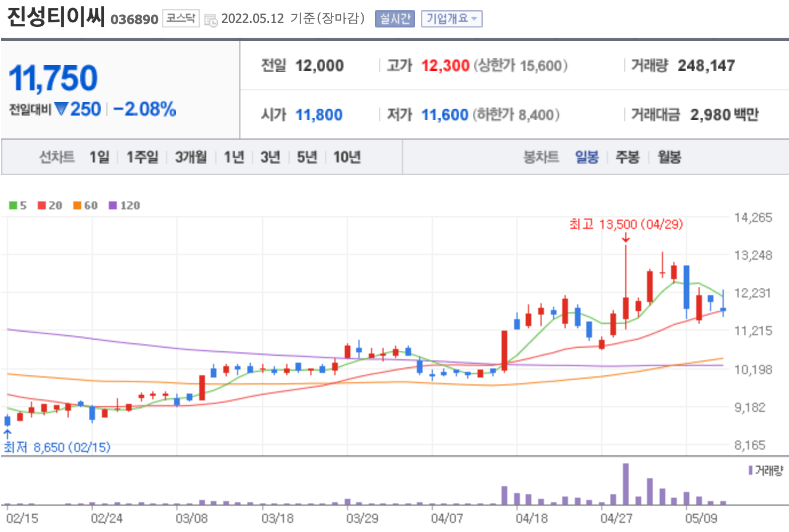Click the 03/29 date axis label
Viewport: 789px width, 532px height.
point(362,518)
